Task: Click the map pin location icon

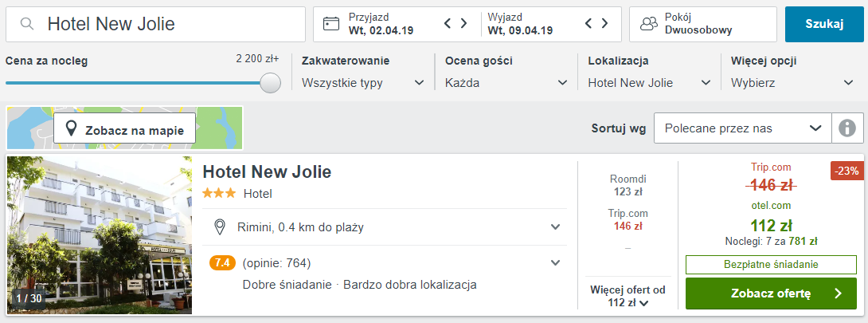Action: [x=71, y=130]
